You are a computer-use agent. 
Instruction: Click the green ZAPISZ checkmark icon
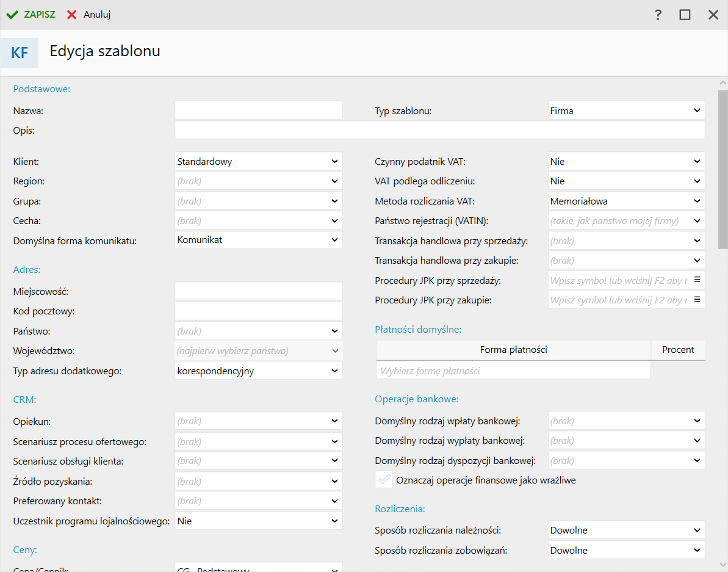[x=12, y=15]
